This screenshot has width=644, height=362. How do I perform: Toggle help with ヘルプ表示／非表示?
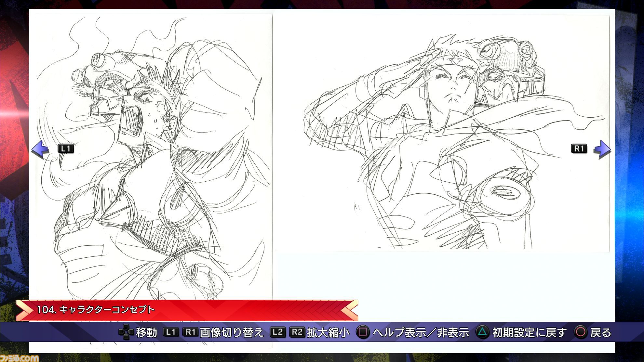(x=421, y=332)
